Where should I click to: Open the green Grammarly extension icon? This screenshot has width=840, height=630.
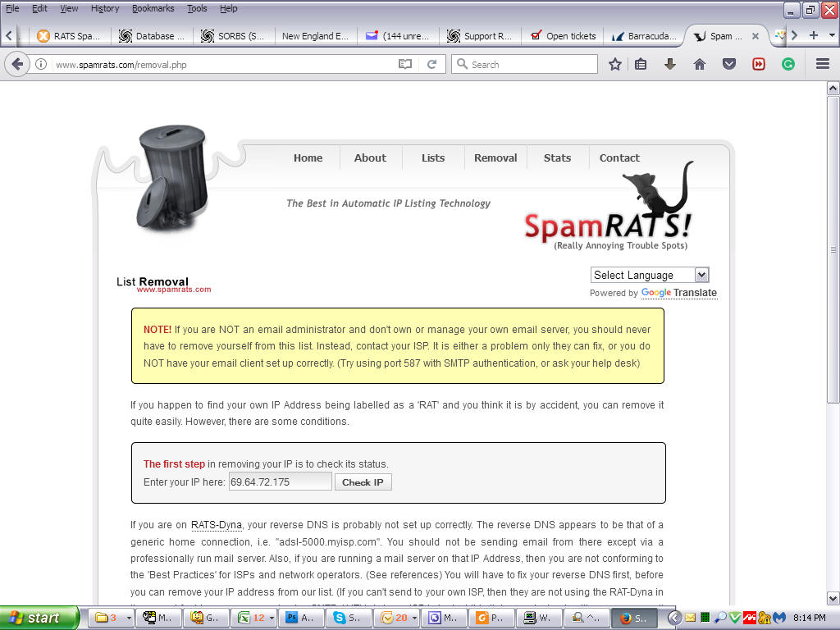[x=787, y=65]
